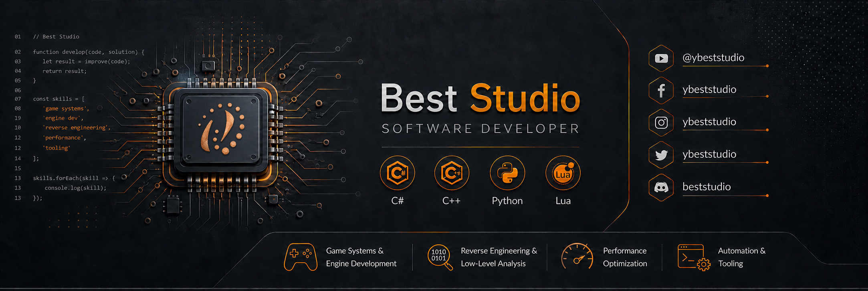The image size is (868, 291).
Task: Click the Instagram hexagon icon
Action: point(661,122)
